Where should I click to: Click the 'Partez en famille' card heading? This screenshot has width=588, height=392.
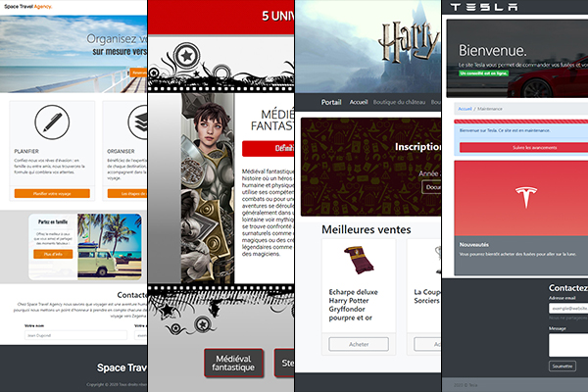coord(53,221)
